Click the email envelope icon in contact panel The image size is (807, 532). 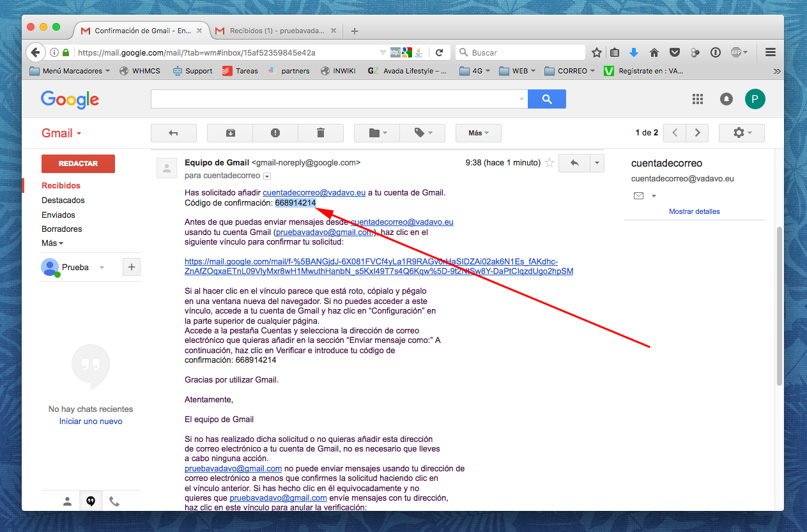point(638,195)
